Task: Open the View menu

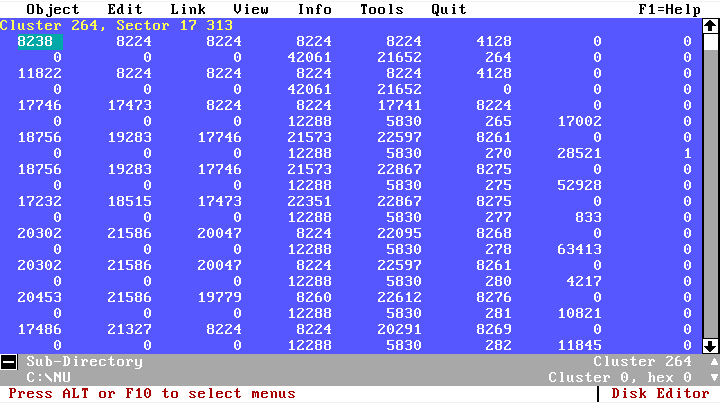Action: point(251,9)
